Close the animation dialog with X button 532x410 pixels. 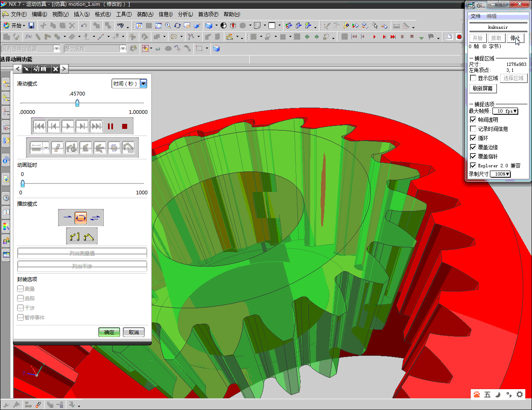click(55, 69)
